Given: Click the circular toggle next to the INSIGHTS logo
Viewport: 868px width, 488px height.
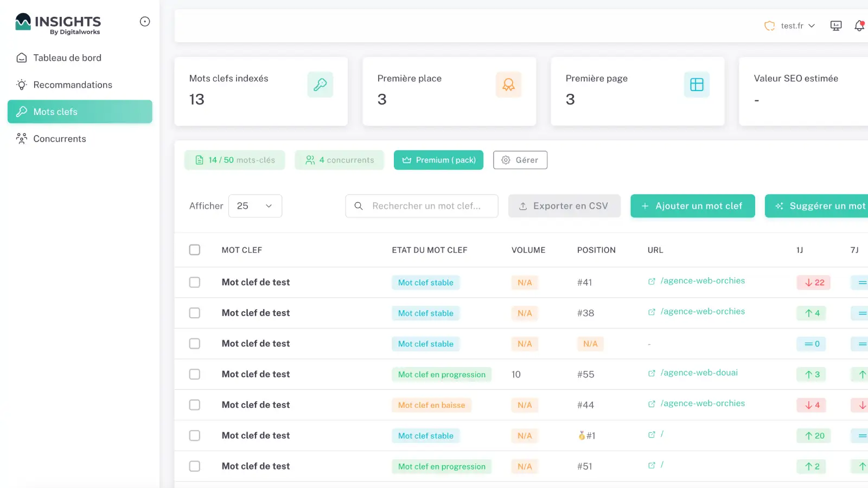Looking at the screenshot, I should click(x=144, y=21).
